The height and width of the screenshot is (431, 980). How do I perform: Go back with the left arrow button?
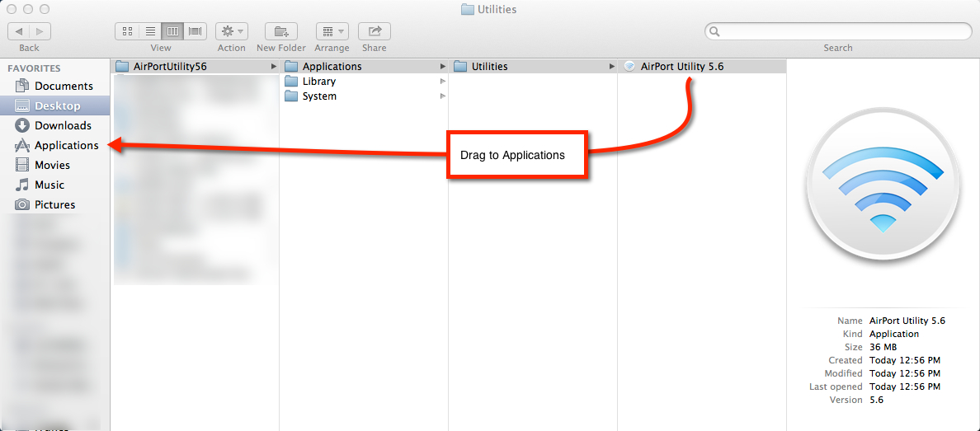tap(19, 31)
